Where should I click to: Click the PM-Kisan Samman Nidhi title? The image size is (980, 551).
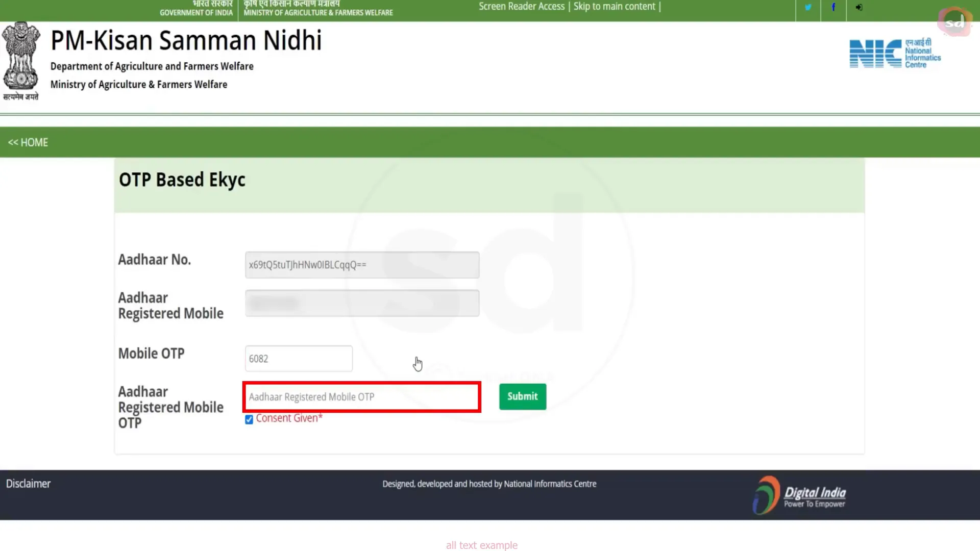[186, 40]
